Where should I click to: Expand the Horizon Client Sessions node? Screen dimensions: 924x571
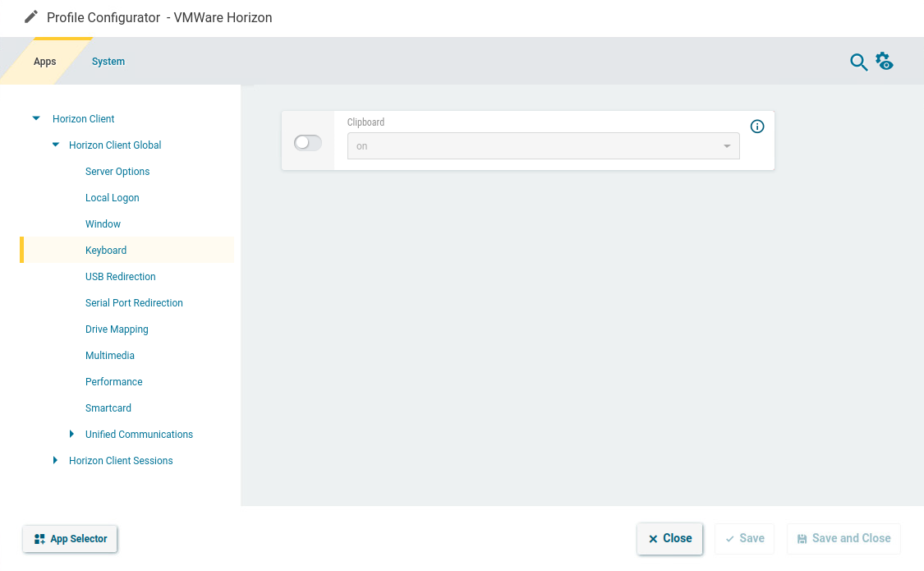[55, 461]
